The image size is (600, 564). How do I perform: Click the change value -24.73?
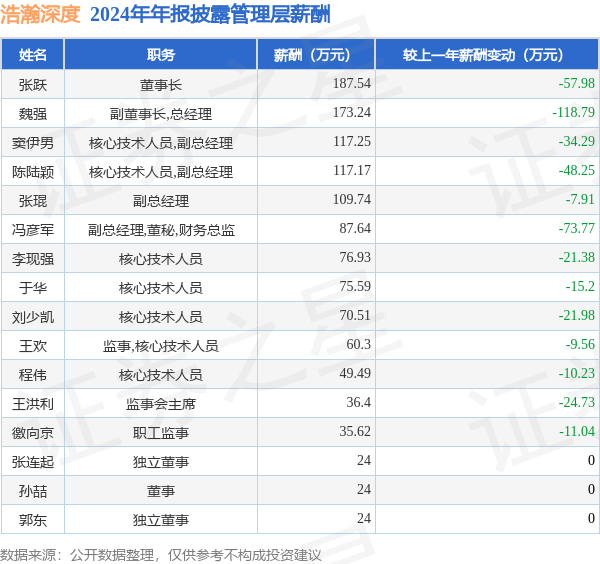(577, 403)
